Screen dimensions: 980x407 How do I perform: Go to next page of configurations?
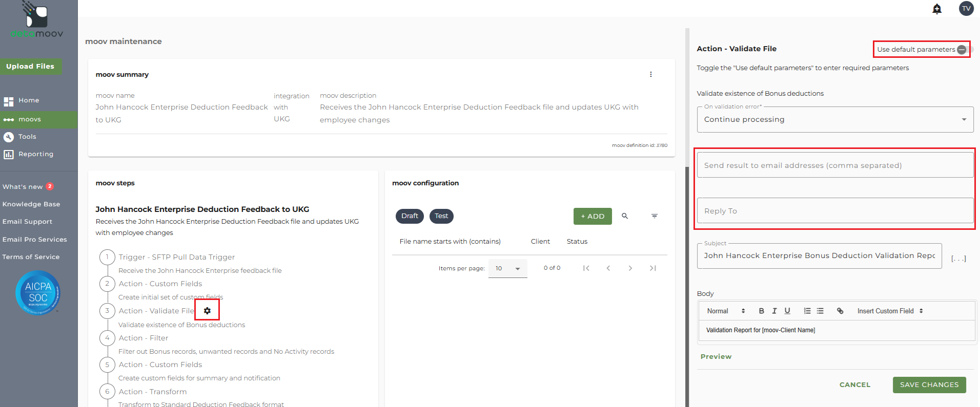630,268
